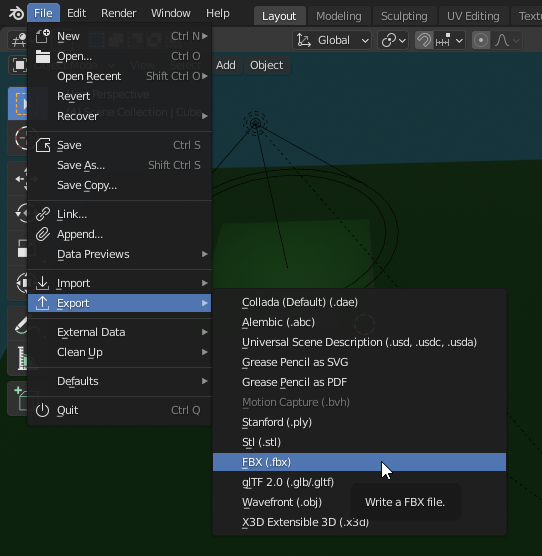This screenshot has height=556, width=542.
Task: Toggle the snap magnet icon
Action: pos(423,40)
